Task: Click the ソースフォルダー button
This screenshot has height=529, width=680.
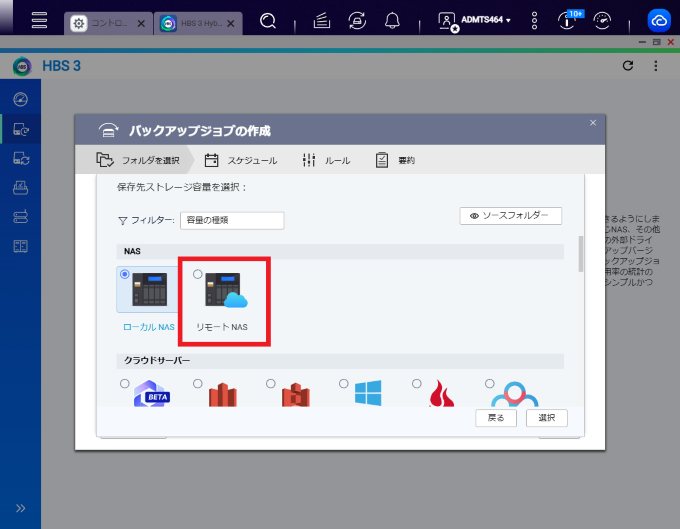Action: (x=510, y=216)
